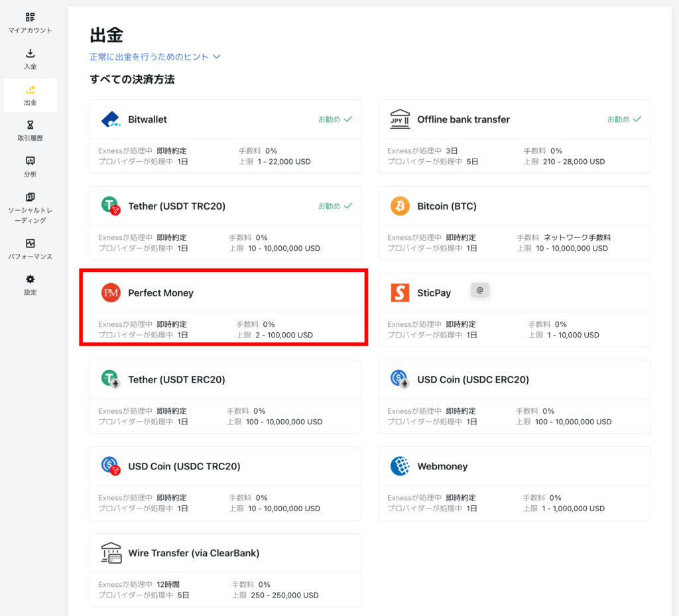Click the Tether ERC20 logo icon
Image resolution: width=679 pixels, height=616 pixels.
tap(111, 379)
